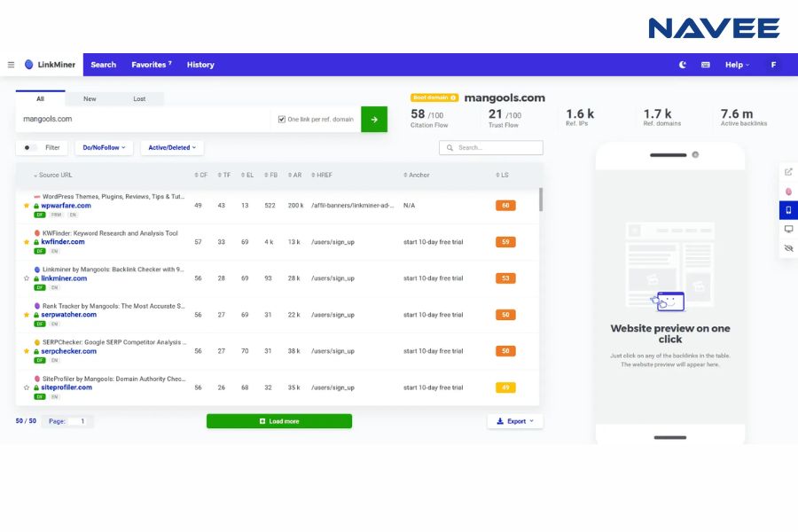Image resolution: width=798 pixels, height=532 pixels.
Task: Open the hamburger menu icon
Action: coord(11,65)
